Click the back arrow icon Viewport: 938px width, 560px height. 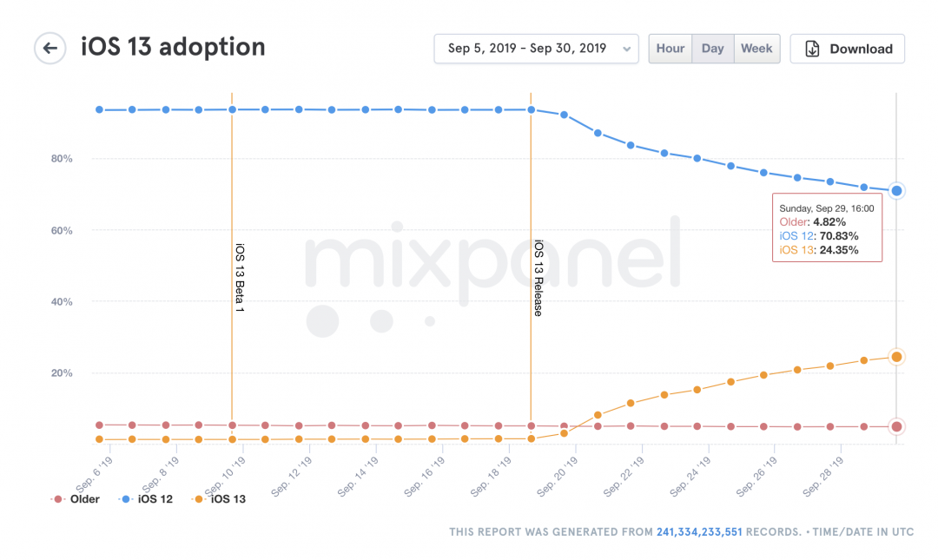[x=50, y=49]
